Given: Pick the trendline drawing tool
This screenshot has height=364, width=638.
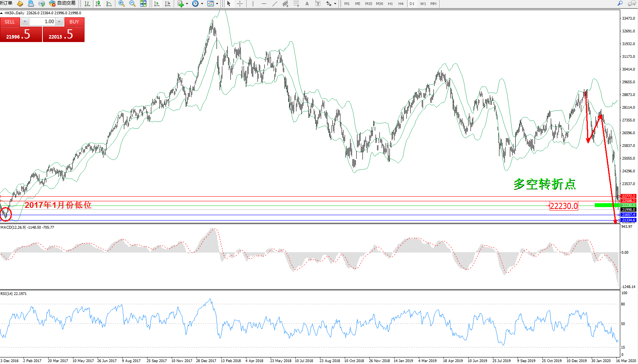Looking at the screenshot, I should [x=274, y=3].
